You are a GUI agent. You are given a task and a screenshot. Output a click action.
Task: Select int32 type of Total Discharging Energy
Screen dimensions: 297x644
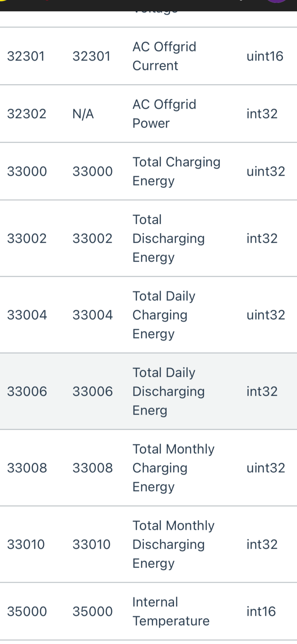tap(262, 238)
